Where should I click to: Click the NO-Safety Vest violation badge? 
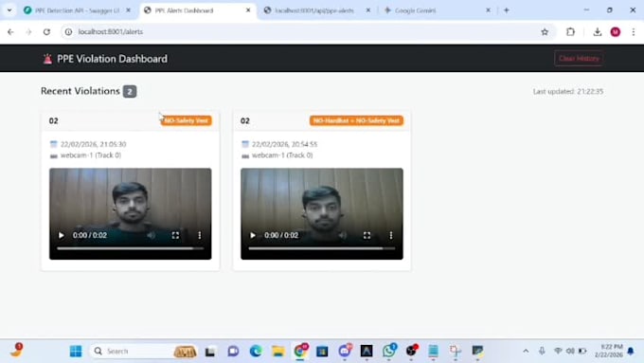coord(186,120)
